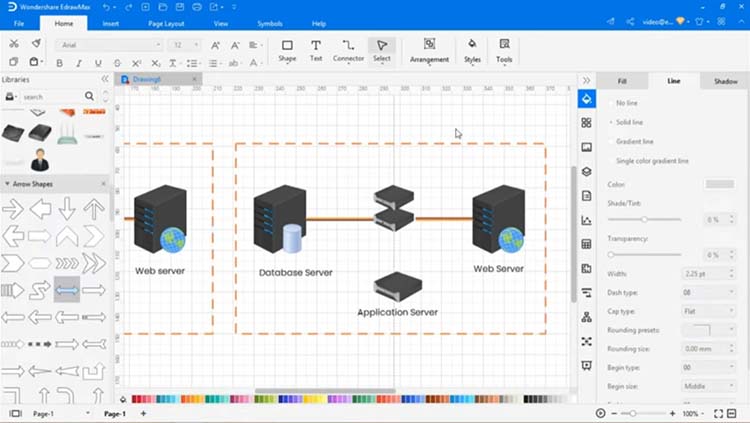This screenshot has width=750, height=423.
Task: Switch to the Shadow tab
Action: [725, 81]
